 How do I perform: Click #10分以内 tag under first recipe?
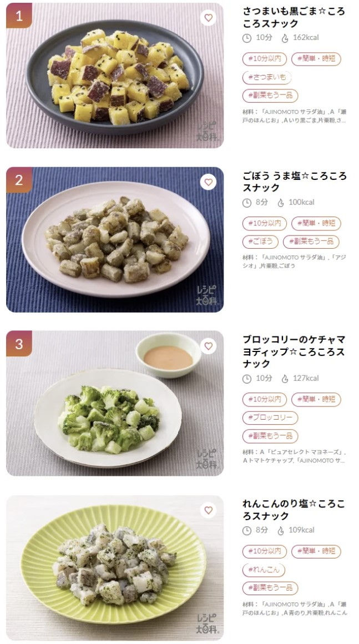coord(264,59)
